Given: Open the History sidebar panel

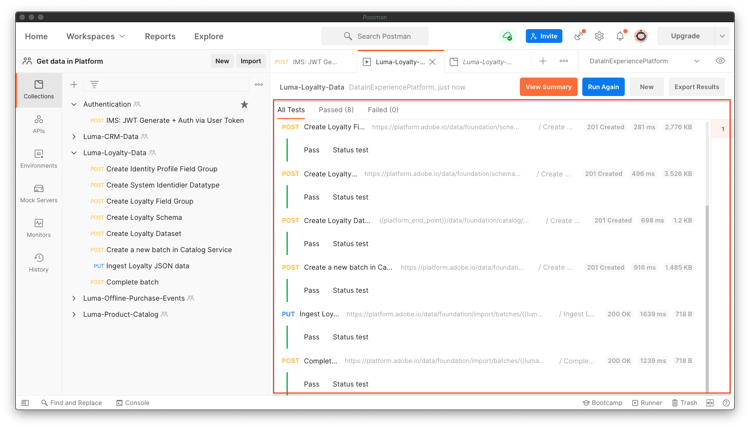Looking at the screenshot, I should pyautogui.click(x=39, y=263).
